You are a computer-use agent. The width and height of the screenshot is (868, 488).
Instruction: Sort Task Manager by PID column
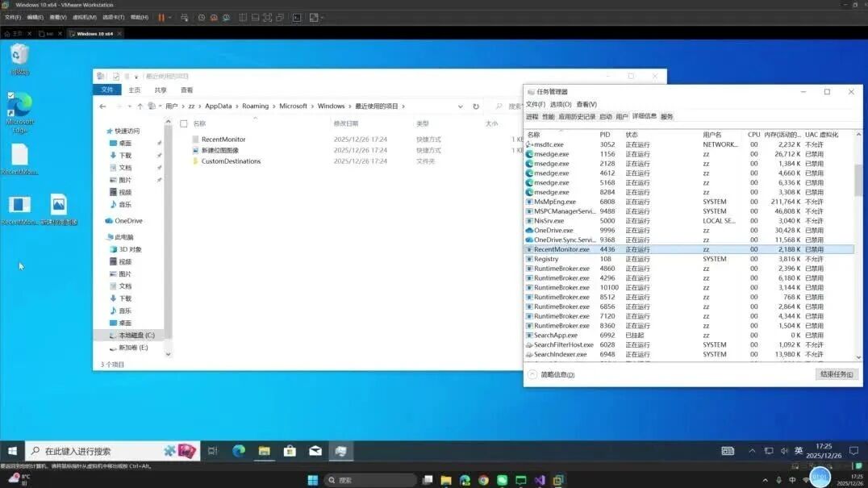pyautogui.click(x=604, y=135)
